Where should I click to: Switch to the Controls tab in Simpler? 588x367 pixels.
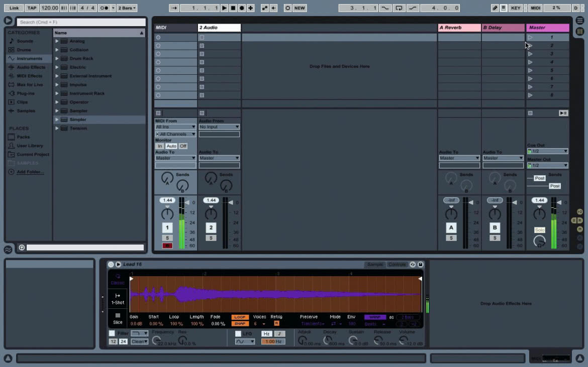(x=397, y=265)
